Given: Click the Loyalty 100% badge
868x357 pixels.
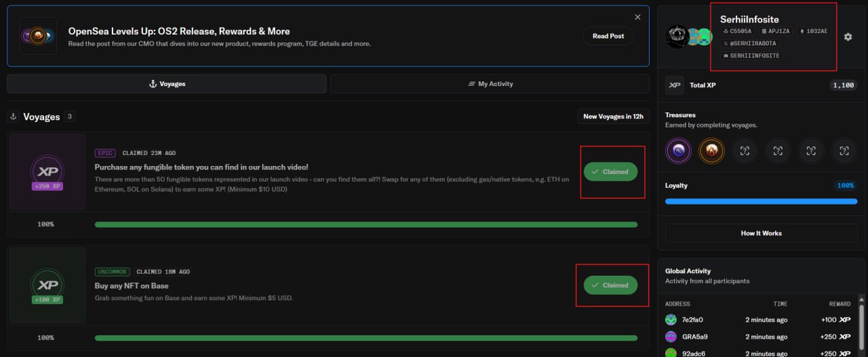Looking at the screenshot, I should [x=846, y=185].
